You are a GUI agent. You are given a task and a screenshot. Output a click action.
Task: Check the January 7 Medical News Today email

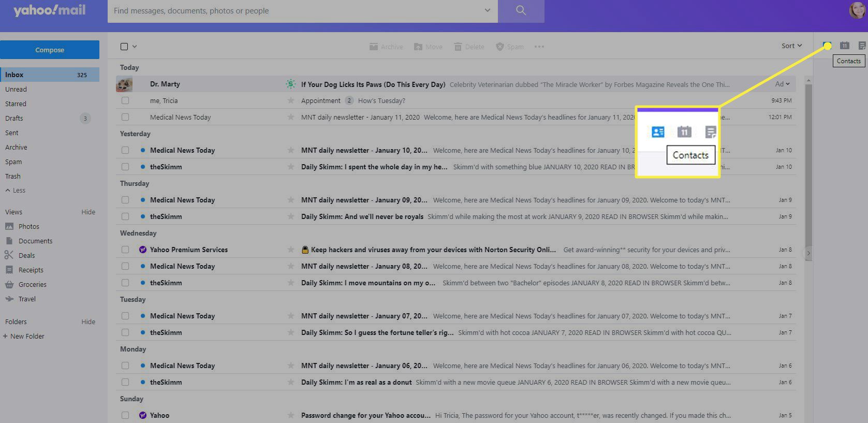tap(125, 316)
